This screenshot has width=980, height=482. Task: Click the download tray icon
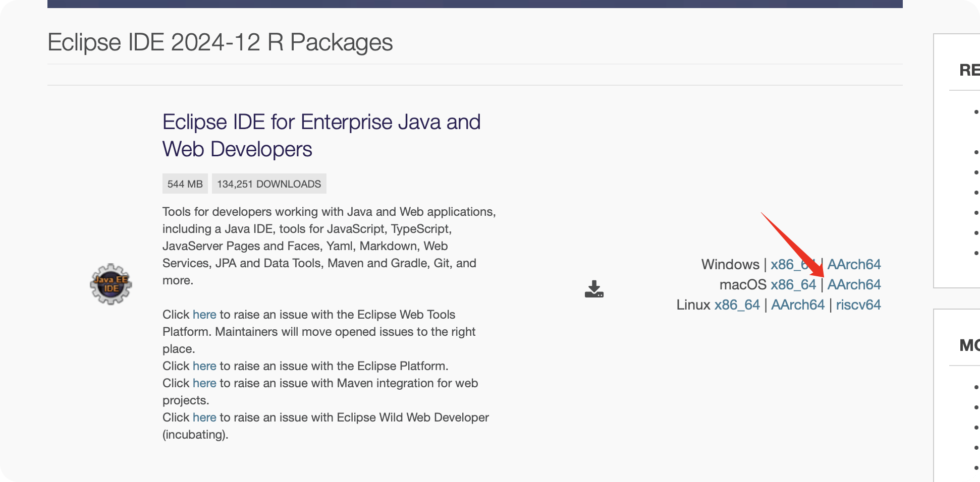[594, 289]
